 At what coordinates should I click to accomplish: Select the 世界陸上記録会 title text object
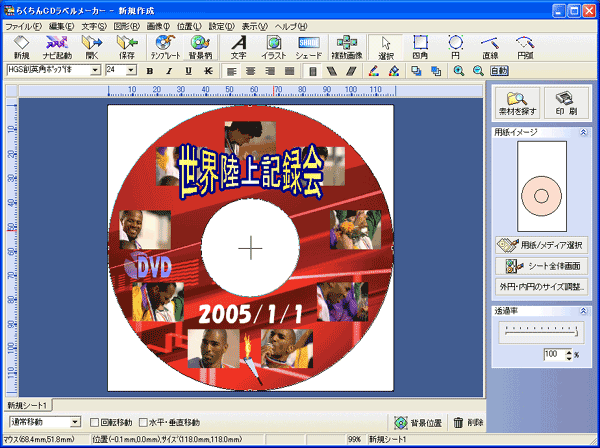(x=251, y=172)
